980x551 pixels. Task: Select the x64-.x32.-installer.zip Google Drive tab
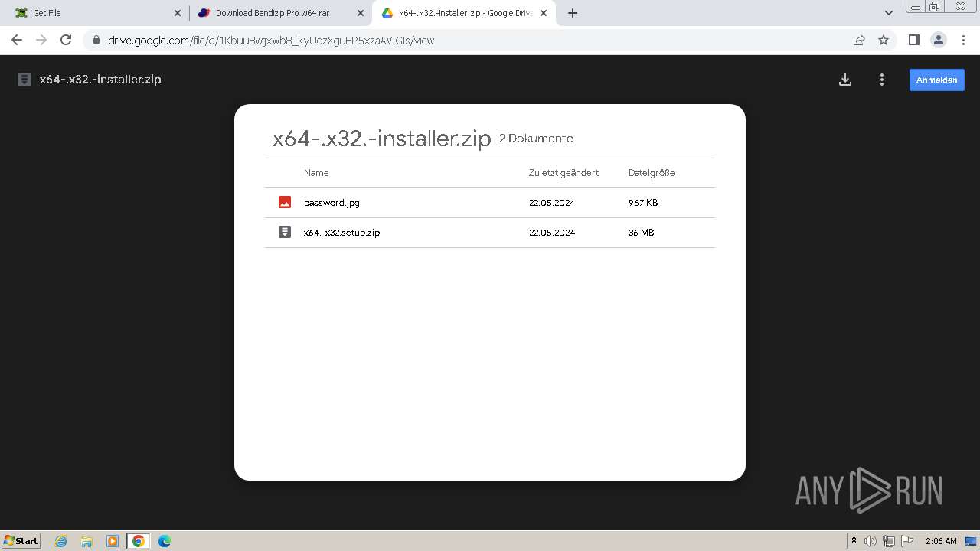point(463,13)
